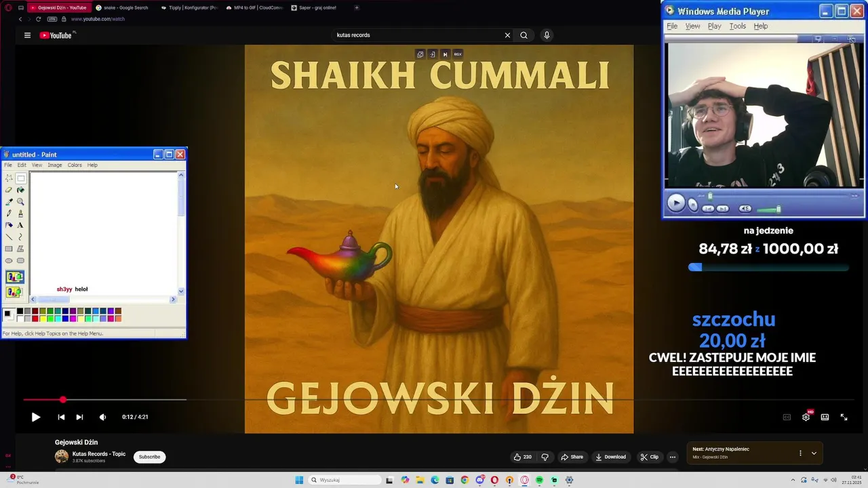
Task: Expand the Next up playlist panel
Action: [814, 453]
